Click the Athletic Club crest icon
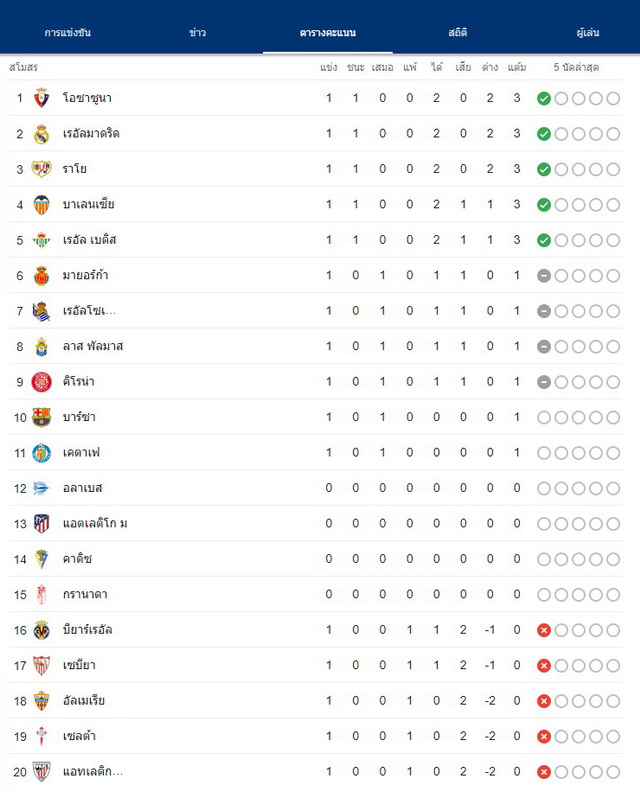Viewport: 640px width, 792px height. (41, 772)
